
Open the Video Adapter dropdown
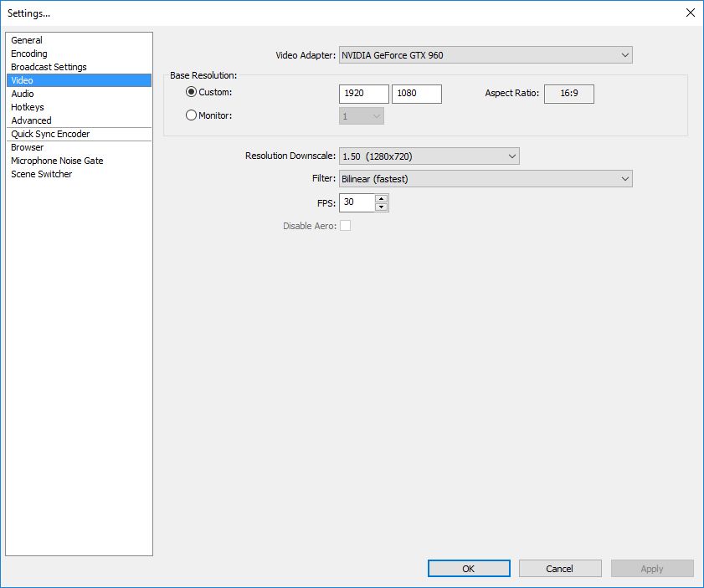pyautogui.click(x=486, y=56)
